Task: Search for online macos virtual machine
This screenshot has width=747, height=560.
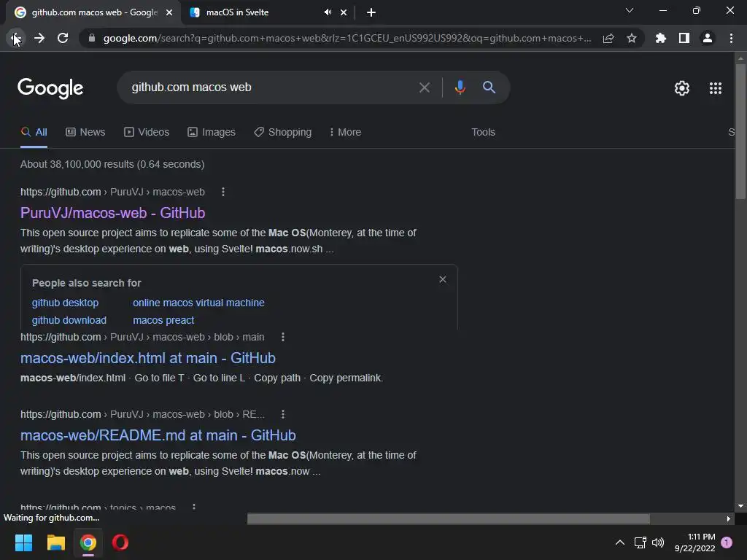Action: [x=198, y=303]
